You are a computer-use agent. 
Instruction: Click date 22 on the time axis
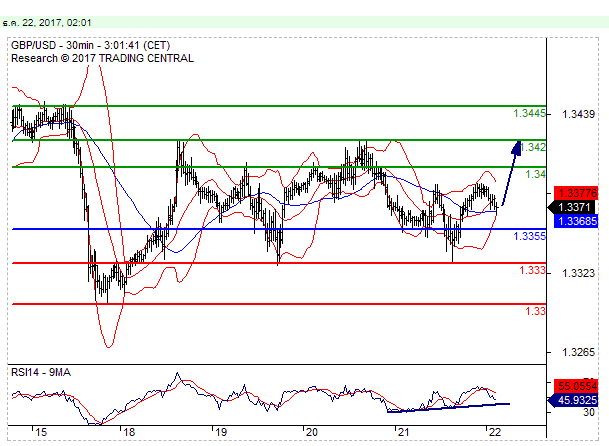[x=493, y=432]
